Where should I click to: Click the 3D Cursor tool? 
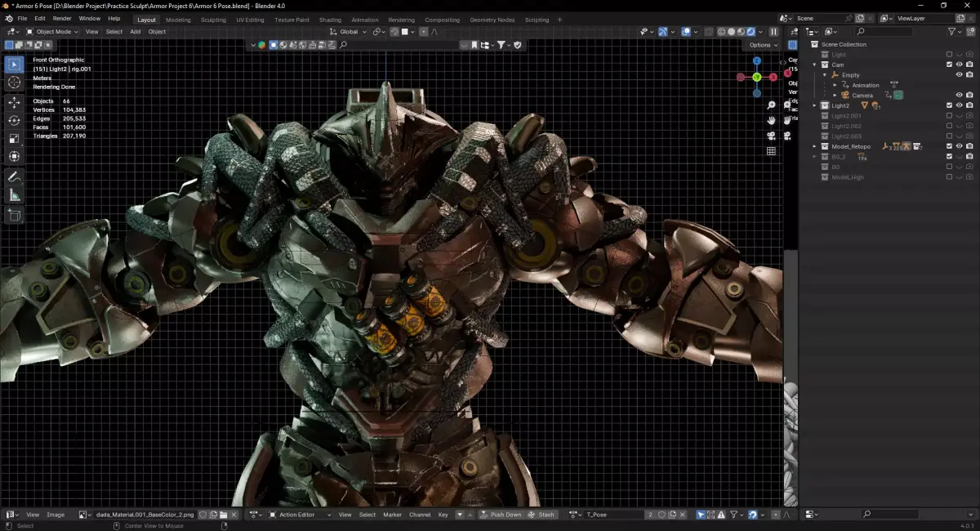[14, 83]
